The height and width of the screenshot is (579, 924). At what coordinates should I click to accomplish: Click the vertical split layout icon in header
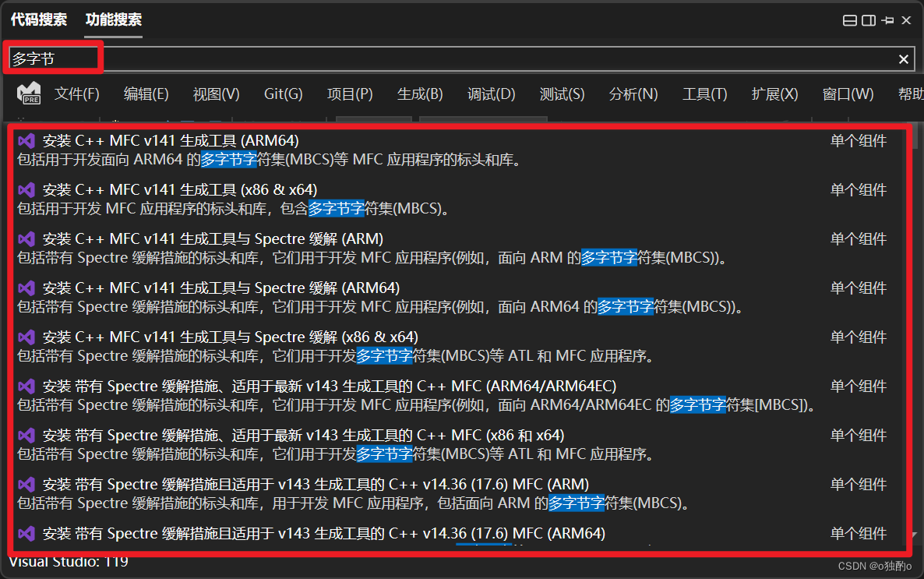(869, 20)
